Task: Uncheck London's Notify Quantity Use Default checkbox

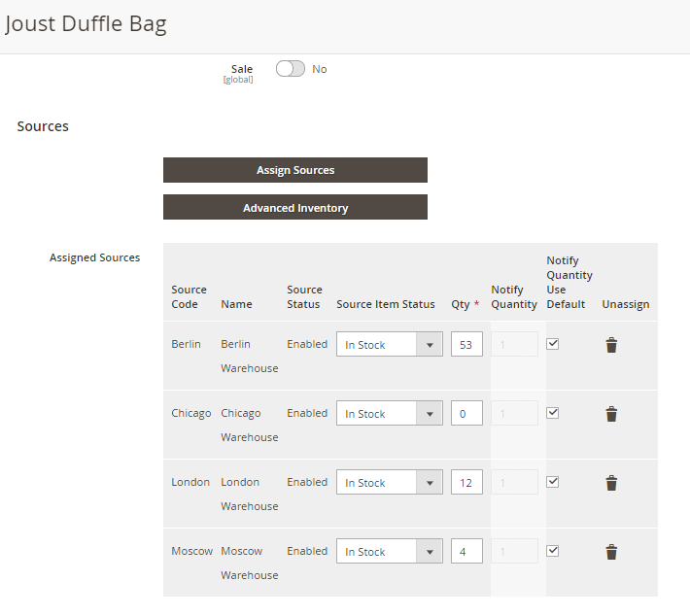Action: pos(552,481)
